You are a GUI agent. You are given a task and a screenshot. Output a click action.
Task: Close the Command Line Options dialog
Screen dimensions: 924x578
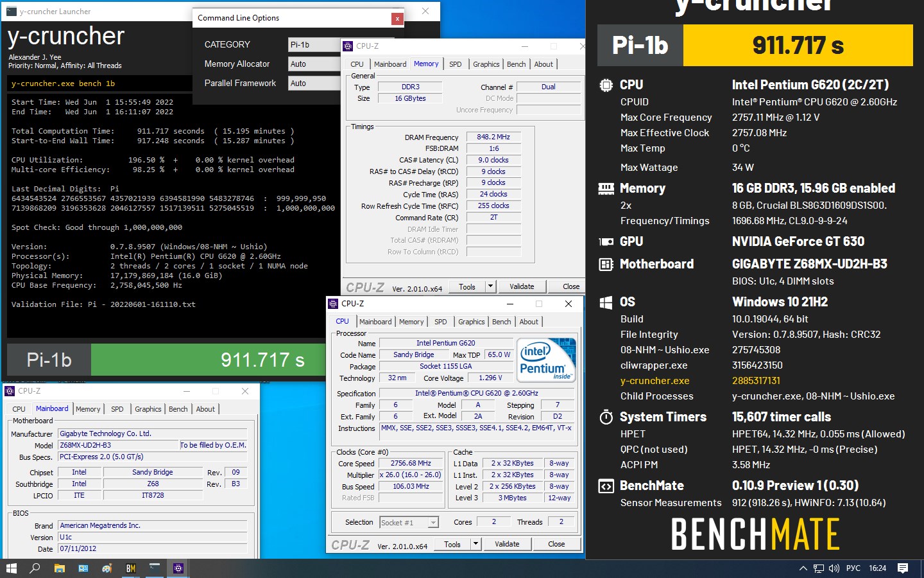pyautogui.click(x=397, y=19)
